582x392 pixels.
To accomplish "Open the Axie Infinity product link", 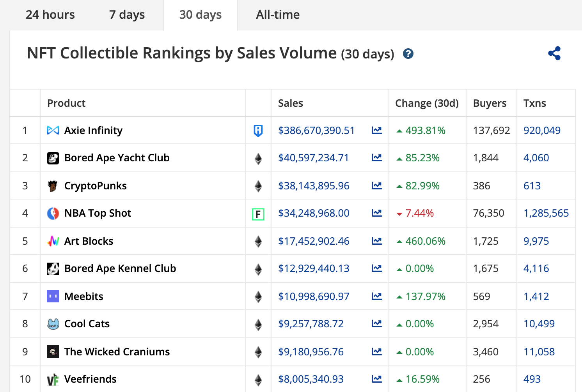I will 93,130.
